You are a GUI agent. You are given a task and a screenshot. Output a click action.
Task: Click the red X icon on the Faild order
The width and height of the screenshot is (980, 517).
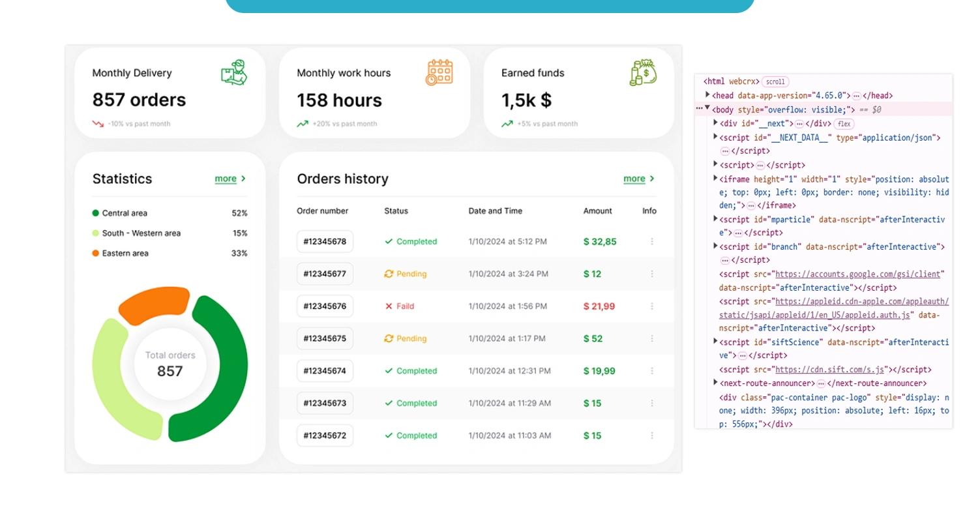[x=389, y=306]
